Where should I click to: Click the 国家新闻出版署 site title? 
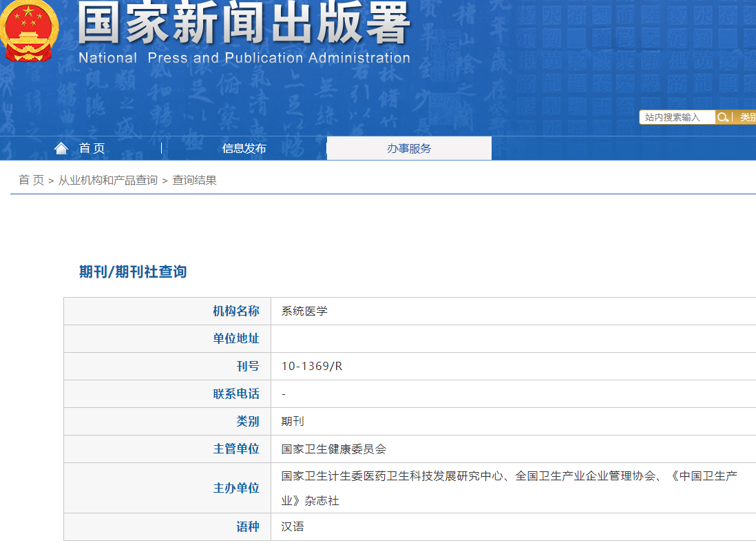pos(244,25)
